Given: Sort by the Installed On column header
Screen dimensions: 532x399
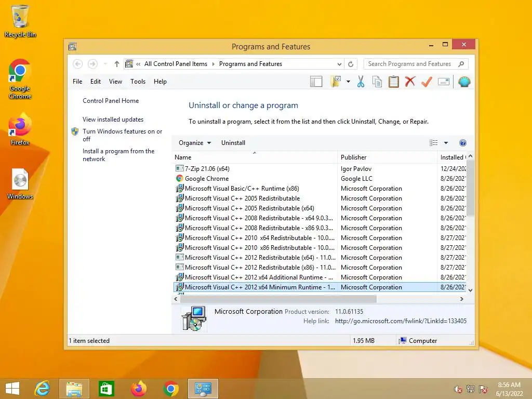Looking at the screenshot, I should pyautogui.click(x=453, y=157).
